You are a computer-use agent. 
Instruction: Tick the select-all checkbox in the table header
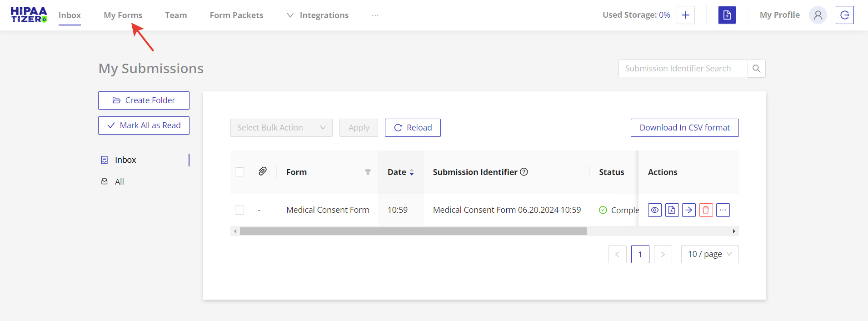click(x=239, y=172)
